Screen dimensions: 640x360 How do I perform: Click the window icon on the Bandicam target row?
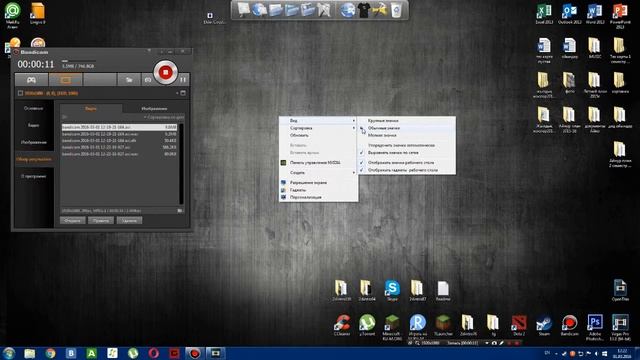click(183, 93)
